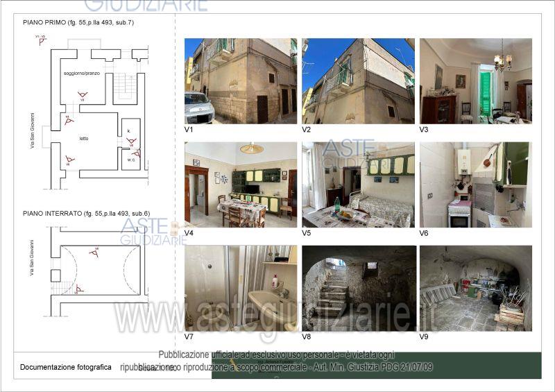Open the V2 exterior corner photo
The image size is (555, 392).
point(359,80)
